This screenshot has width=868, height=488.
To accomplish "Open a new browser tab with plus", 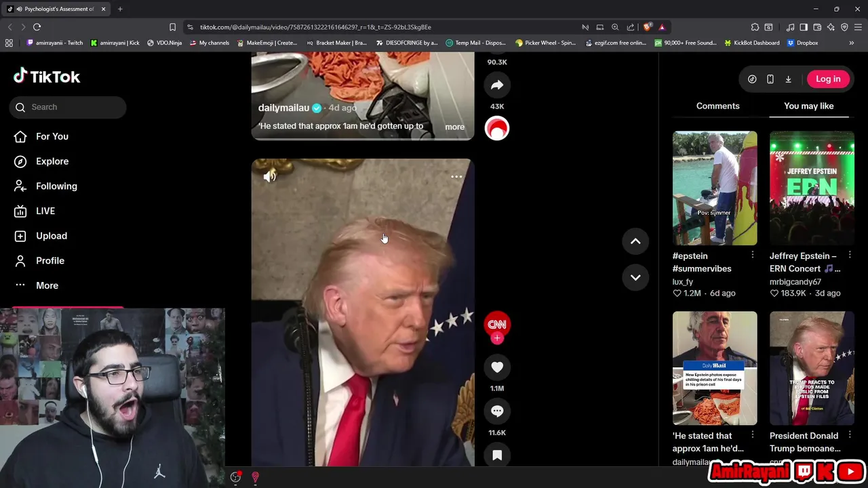I will click(120, 9).
